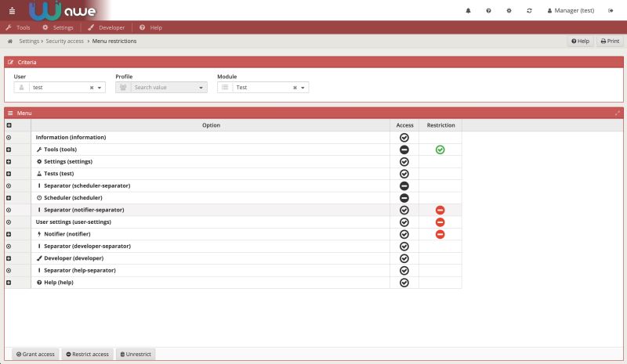Open the User dropdown arrow
This screenshot has height=364, width=627.
point(100,88)
